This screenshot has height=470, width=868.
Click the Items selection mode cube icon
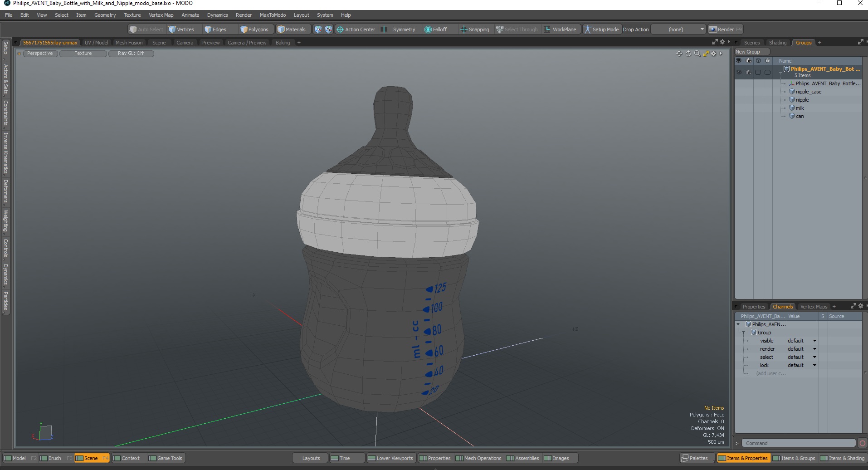coord(318,29)
